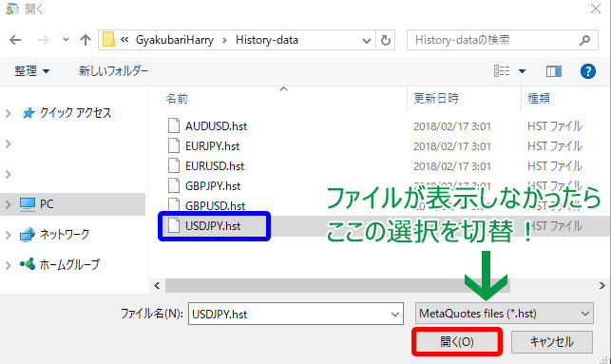
Task: Open the help icon
Action: click(588, 71)
